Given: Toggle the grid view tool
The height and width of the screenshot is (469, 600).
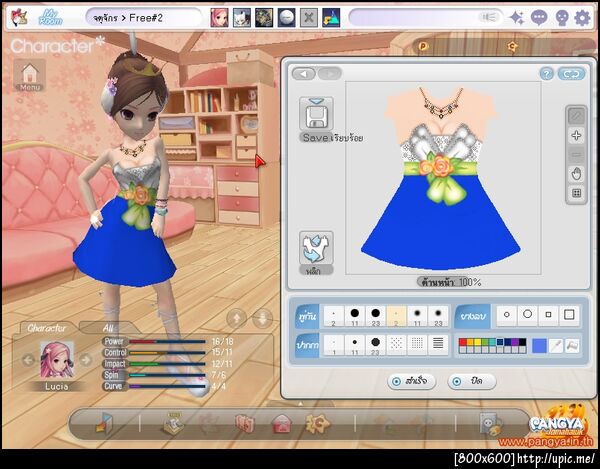Looking at the screenshot, I should [576, 193].
